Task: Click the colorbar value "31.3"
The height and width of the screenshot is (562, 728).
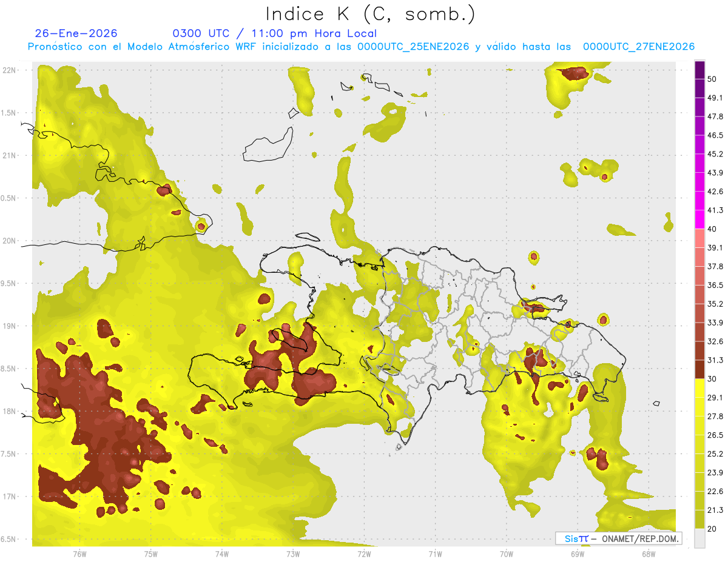Action: [x=715, y=360]
